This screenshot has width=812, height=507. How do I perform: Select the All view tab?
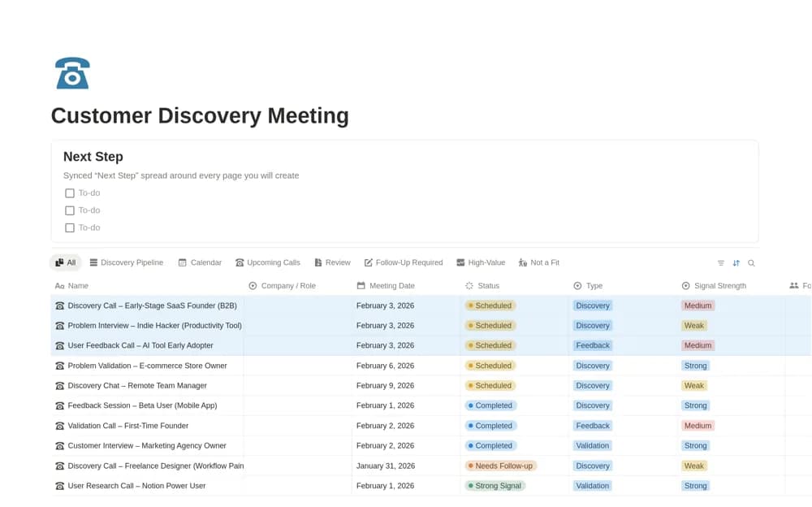[65, 262]
